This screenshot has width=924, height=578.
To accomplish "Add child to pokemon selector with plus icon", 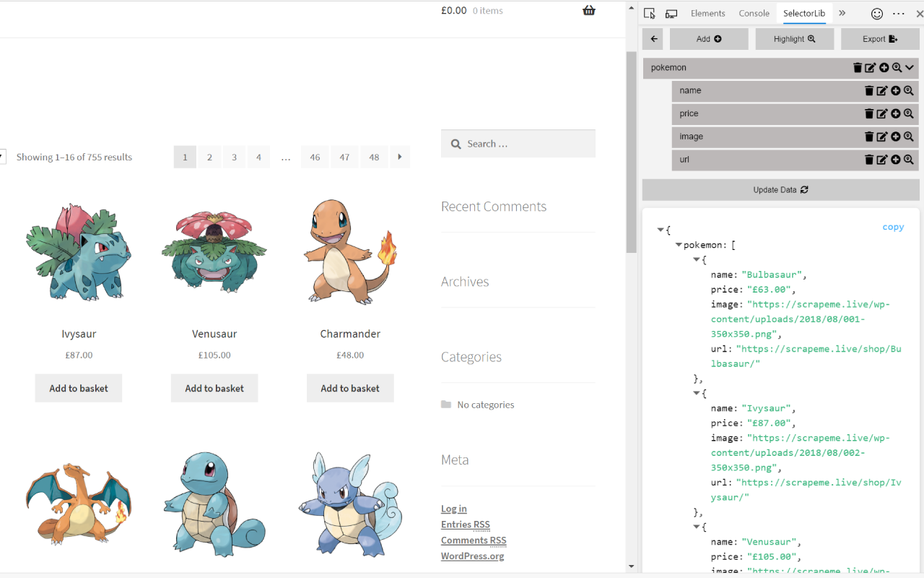I will pyautogui.click(x=884, y=68).
